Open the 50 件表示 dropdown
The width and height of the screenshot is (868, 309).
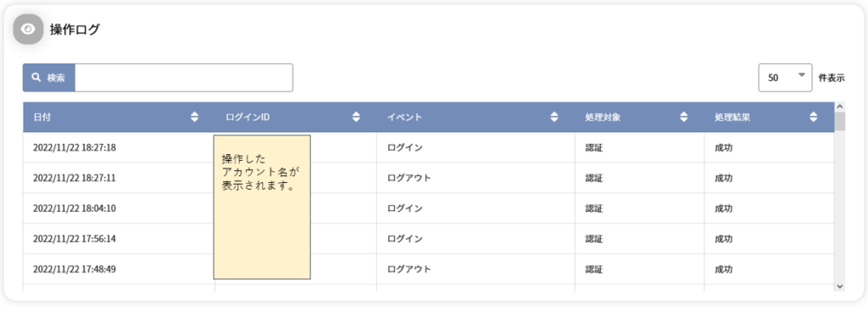785,77
